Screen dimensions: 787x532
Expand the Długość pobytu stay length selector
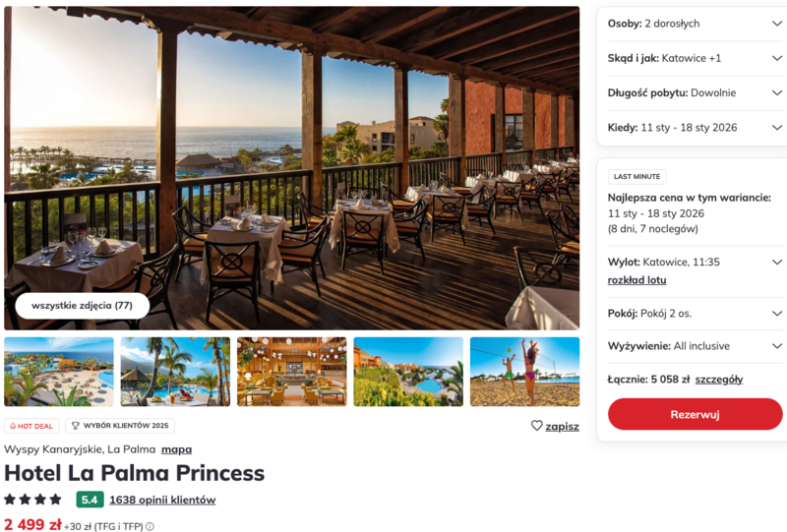(x=777, y=93)
